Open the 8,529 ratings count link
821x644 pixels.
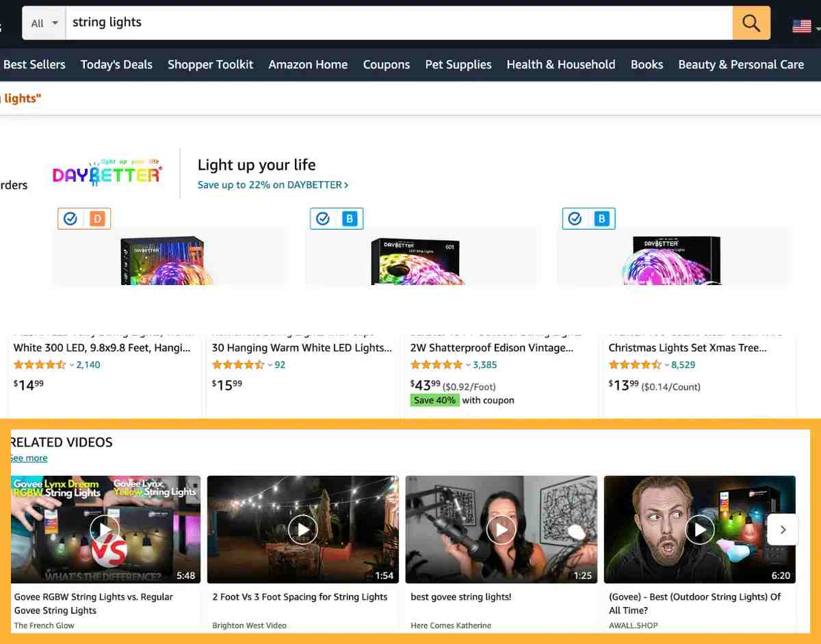[x=683, y=365]
